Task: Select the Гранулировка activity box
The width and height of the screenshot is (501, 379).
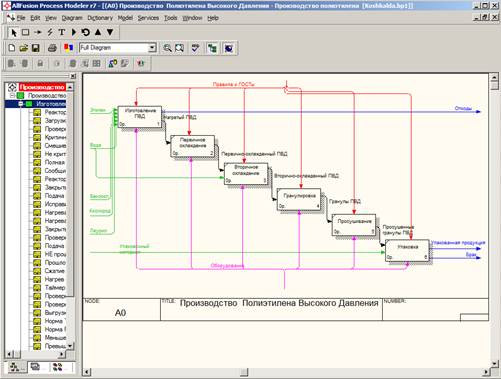Action: [299, 199]
